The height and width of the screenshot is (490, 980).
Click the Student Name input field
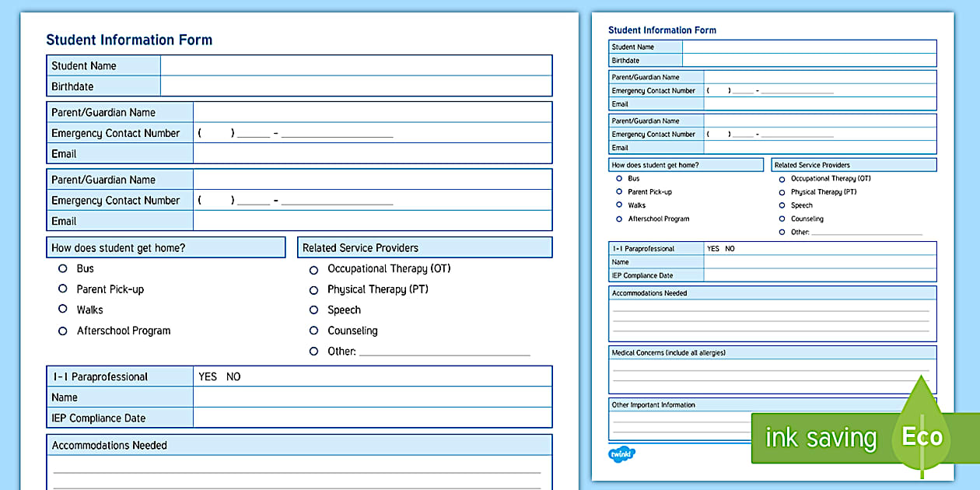click(354, 65)
